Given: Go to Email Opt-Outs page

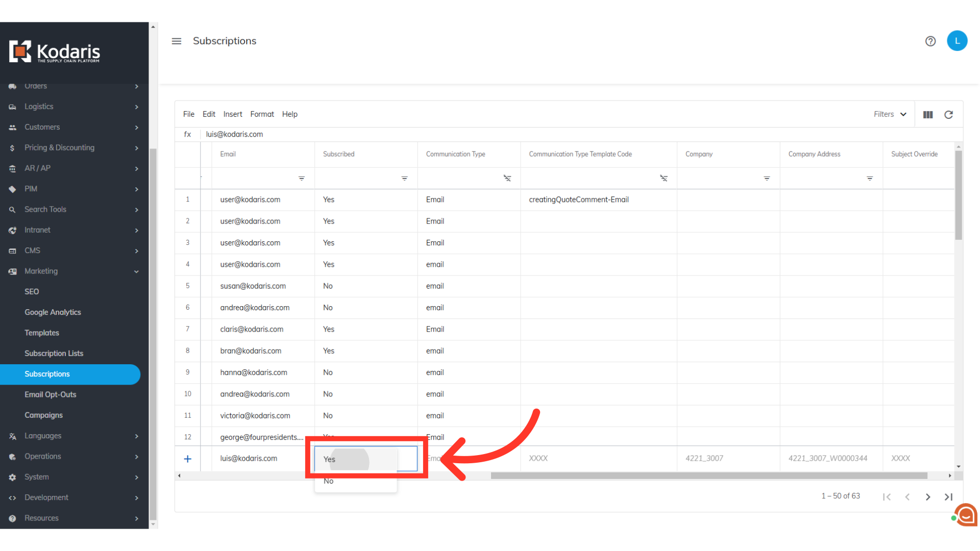Looking at the screenshot, I should pos(50,394).
